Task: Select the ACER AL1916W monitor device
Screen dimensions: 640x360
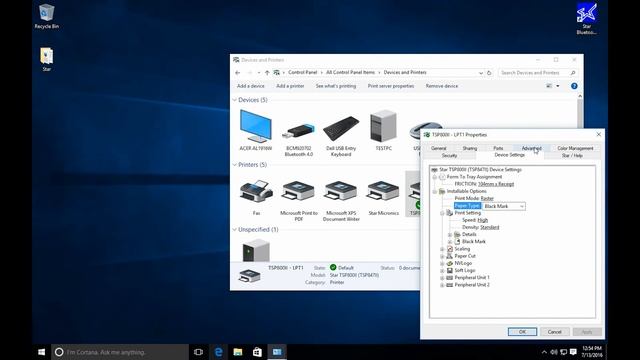Action: (256, 130)
